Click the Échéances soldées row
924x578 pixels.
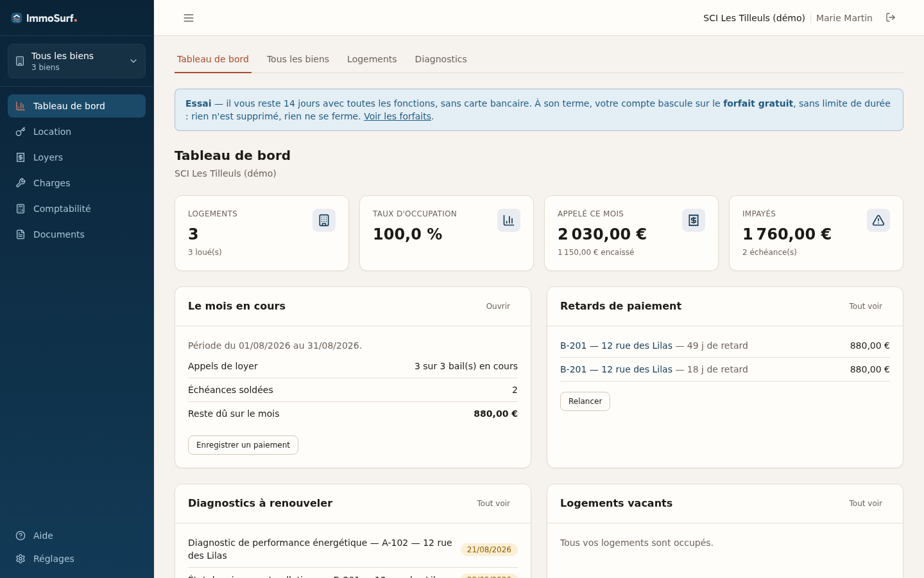click(x=353, y=390)
